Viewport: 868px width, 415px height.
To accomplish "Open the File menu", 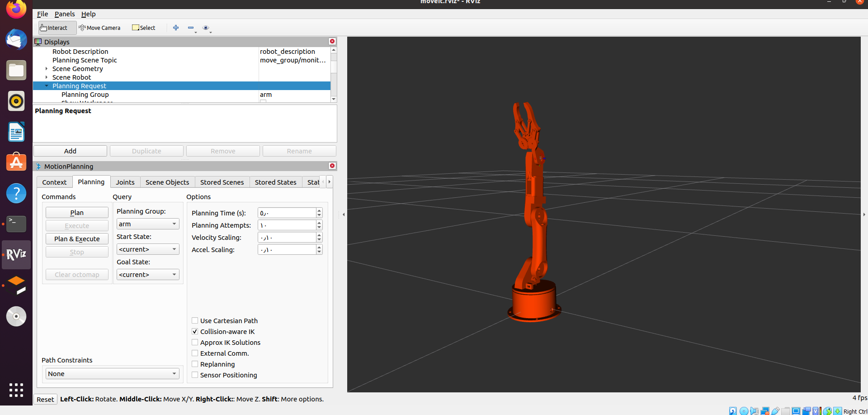I will tap(42, 14).
